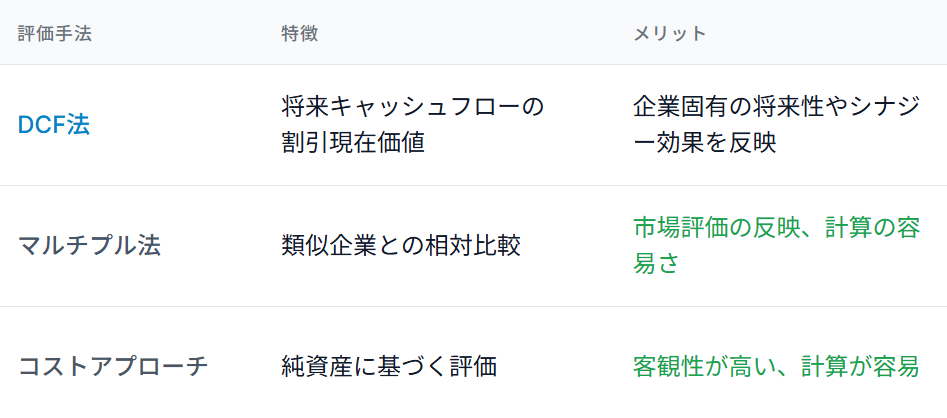947x418 pixels.
Task: Click the 割引現在価値 text line
Action: [x=353, y=143]
